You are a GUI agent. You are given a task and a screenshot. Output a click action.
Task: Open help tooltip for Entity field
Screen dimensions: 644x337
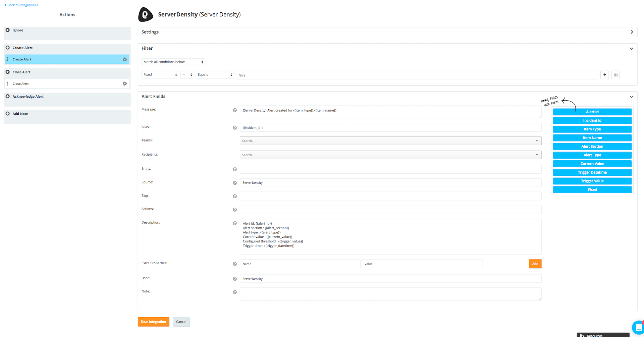(x=235, y=169)
